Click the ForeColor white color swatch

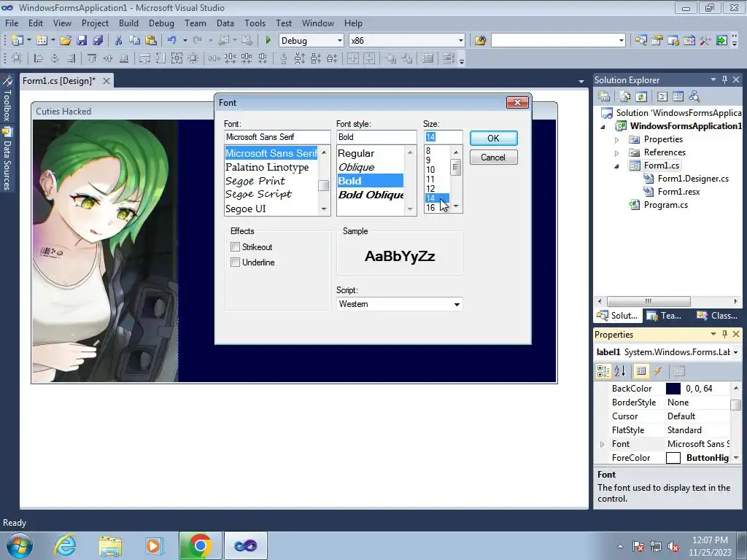pos(673,458)
